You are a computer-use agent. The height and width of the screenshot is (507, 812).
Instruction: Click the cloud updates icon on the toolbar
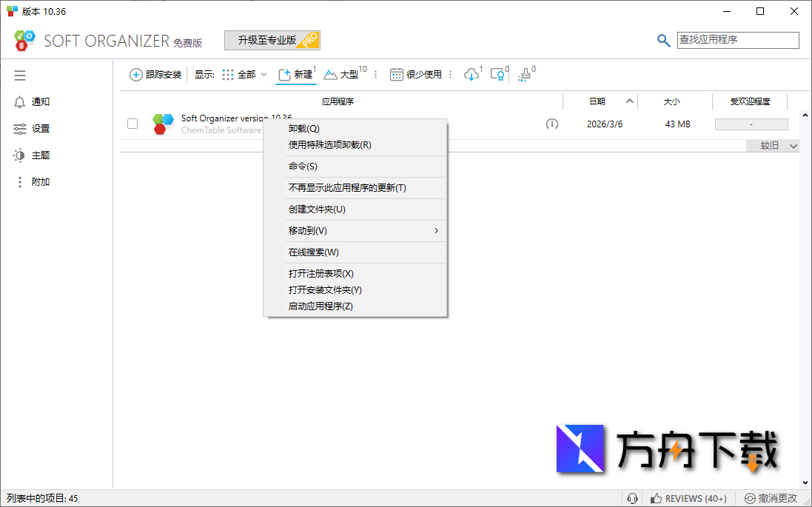(x=472, y=74)
